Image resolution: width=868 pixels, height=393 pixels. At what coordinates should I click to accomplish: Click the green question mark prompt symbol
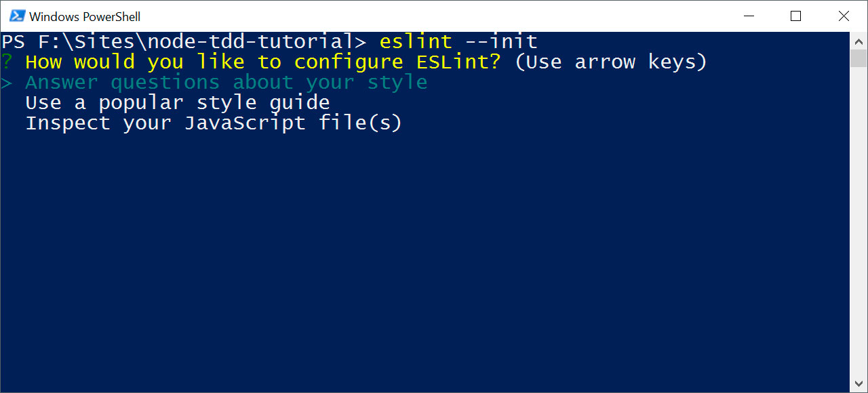tap(7, 62)
